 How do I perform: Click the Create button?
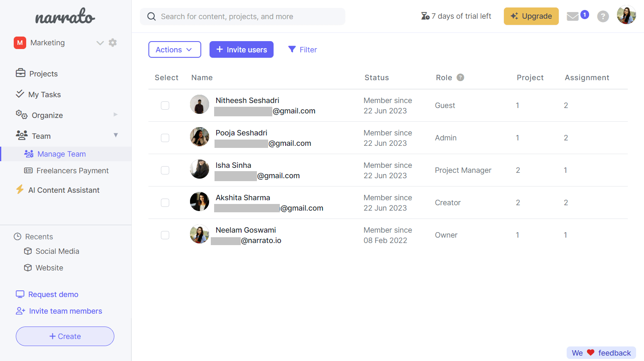point(65,336)
